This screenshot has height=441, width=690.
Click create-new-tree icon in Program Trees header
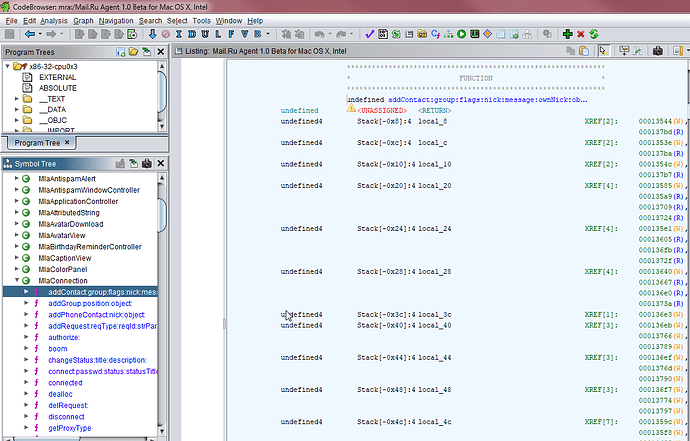click(x=120, y=52)
